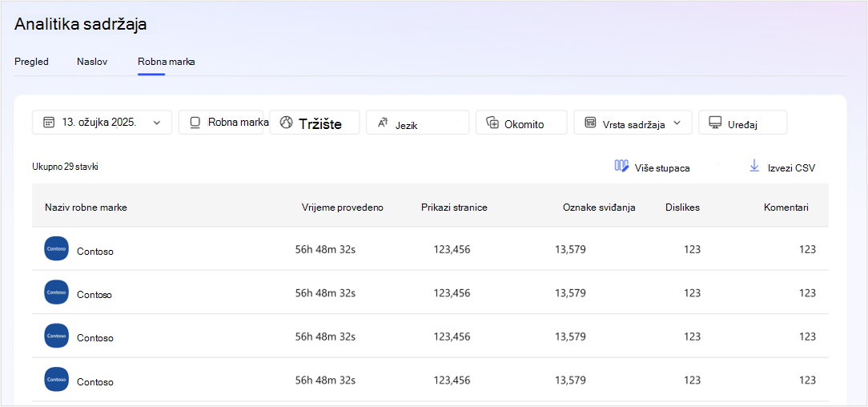Click 13,579 likes in the third row
This screenshot has height=407, width=868.
570,336
